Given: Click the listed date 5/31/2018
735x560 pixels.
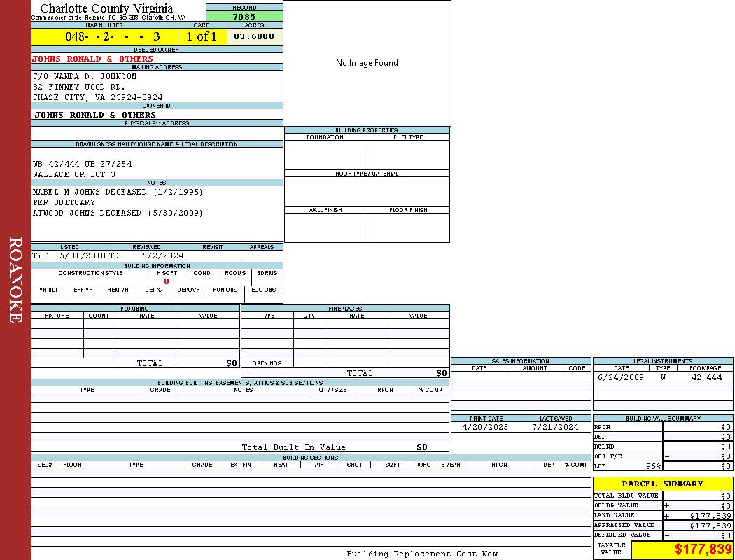Looking at the screenshot, I should pyautogui.click(x=82, y=256).
